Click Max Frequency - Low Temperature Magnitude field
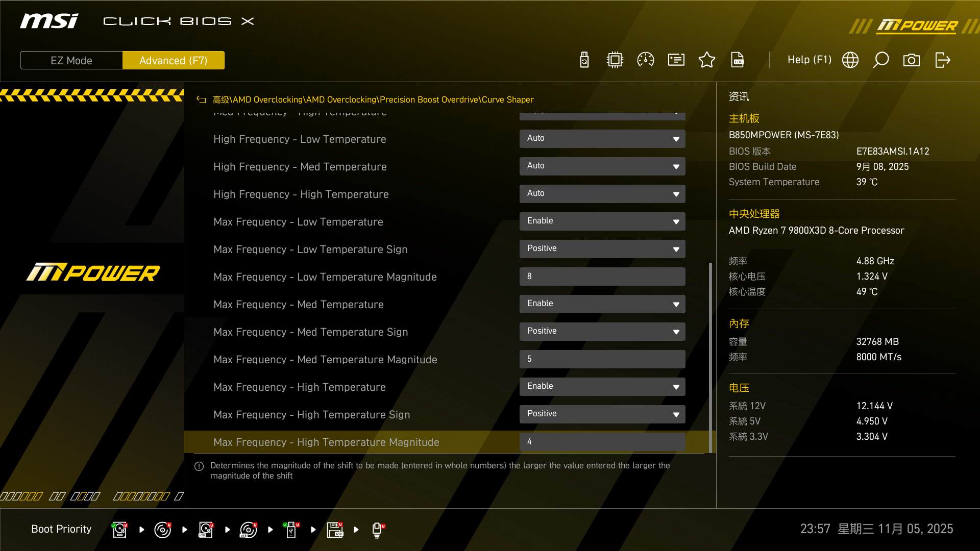Viewport: 980px width, 551px height. point(602,277)
